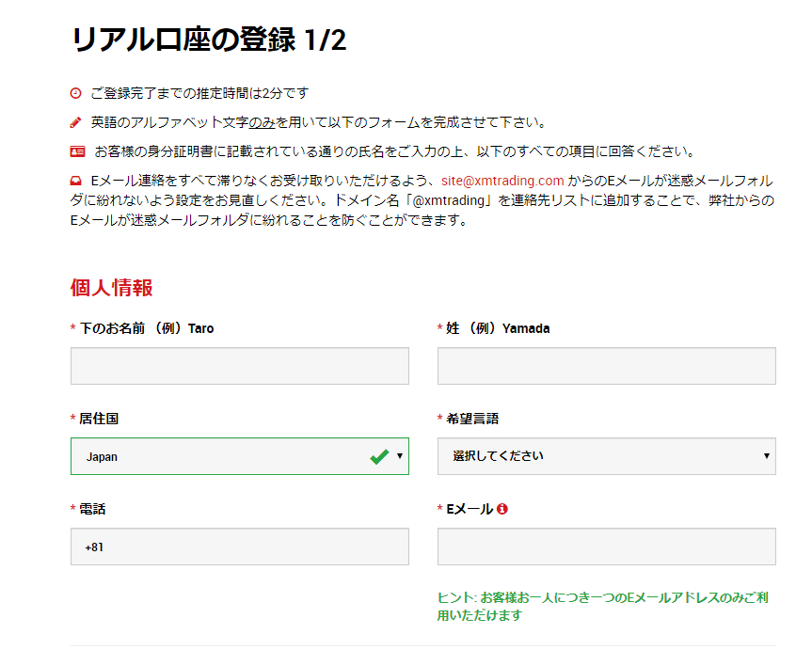This screenshot has height=650, width=812.
Task: Click the ご登録完了までの推定時間は2分です text
Action: tap(199, 93)
